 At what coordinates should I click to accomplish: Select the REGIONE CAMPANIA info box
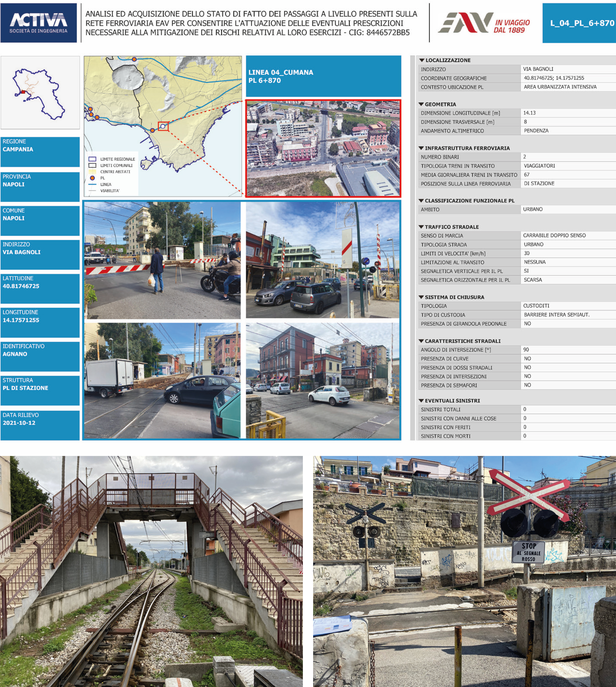40,152
